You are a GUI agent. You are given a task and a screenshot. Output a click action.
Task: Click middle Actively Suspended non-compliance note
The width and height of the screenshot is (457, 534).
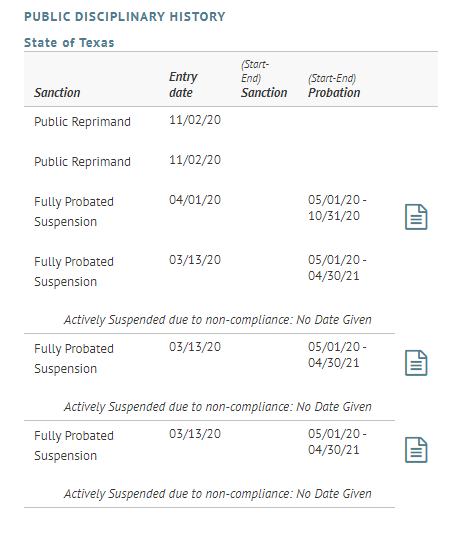(x=218, y=406)
